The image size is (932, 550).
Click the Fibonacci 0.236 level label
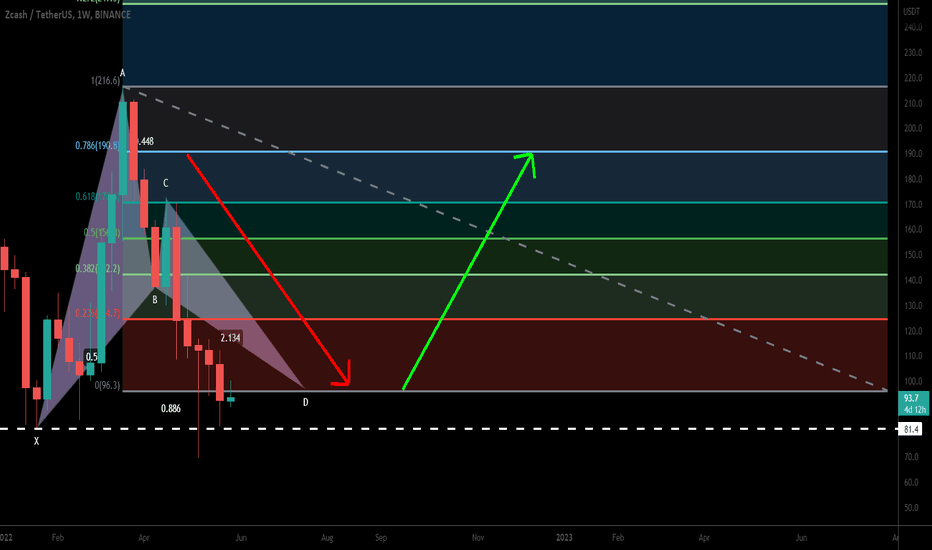[x=97, y=313]
